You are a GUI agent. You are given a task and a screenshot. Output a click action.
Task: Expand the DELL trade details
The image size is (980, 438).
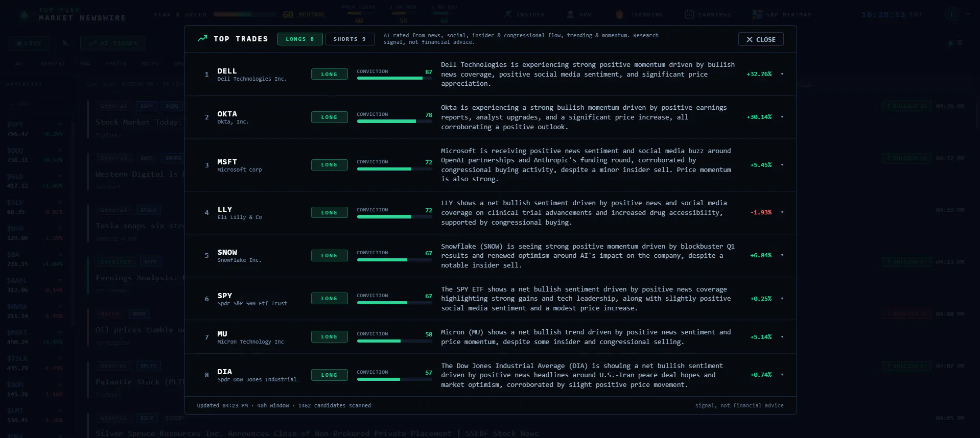click(782, 74)
